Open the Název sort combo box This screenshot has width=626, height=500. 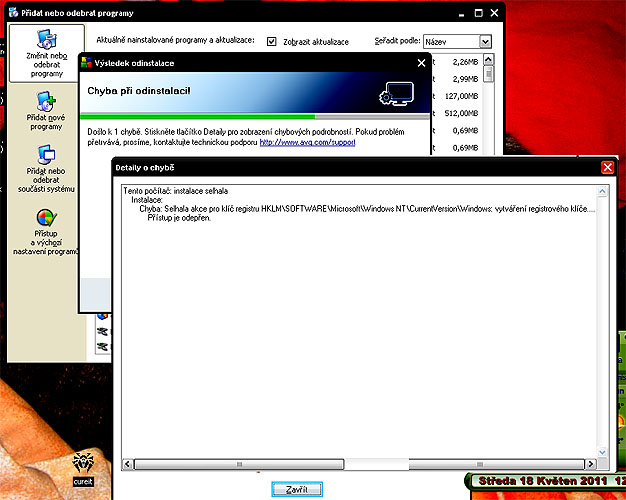(x=457, y=41)
